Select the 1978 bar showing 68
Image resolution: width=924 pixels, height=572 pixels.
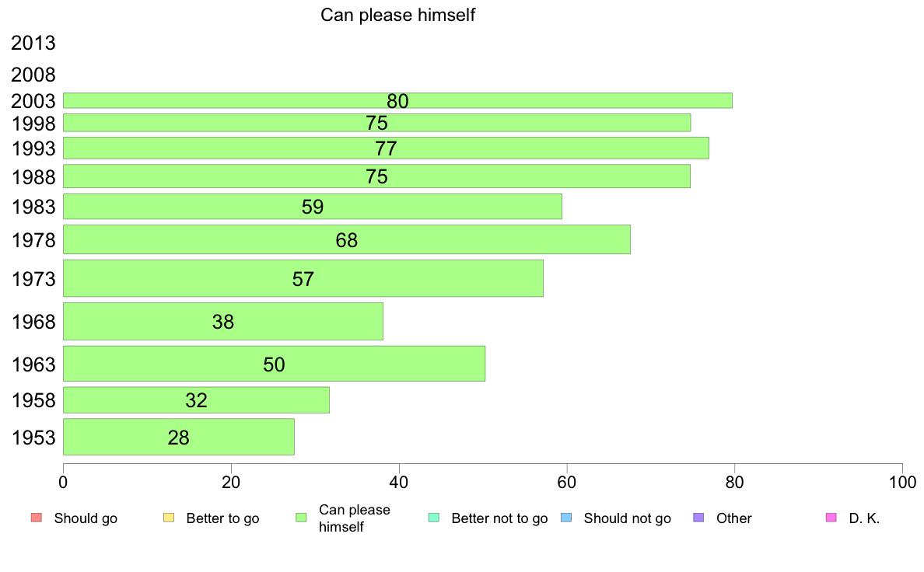coord(347,239)
